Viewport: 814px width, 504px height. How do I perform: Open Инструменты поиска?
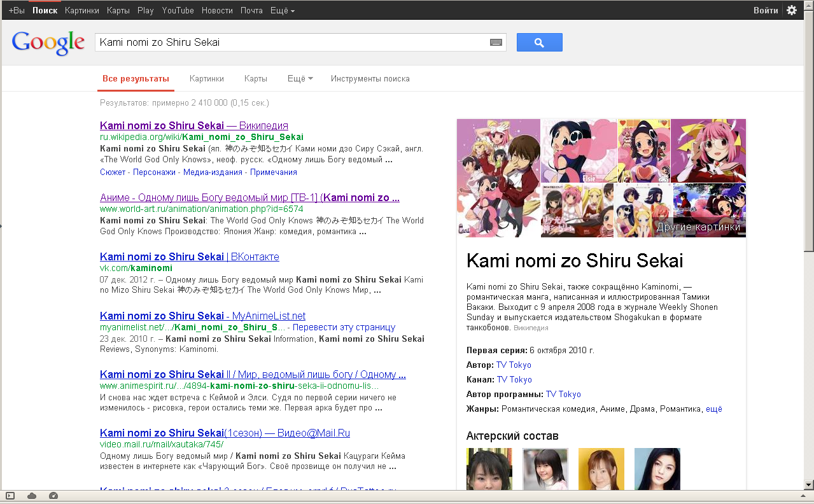coord(370,79)
